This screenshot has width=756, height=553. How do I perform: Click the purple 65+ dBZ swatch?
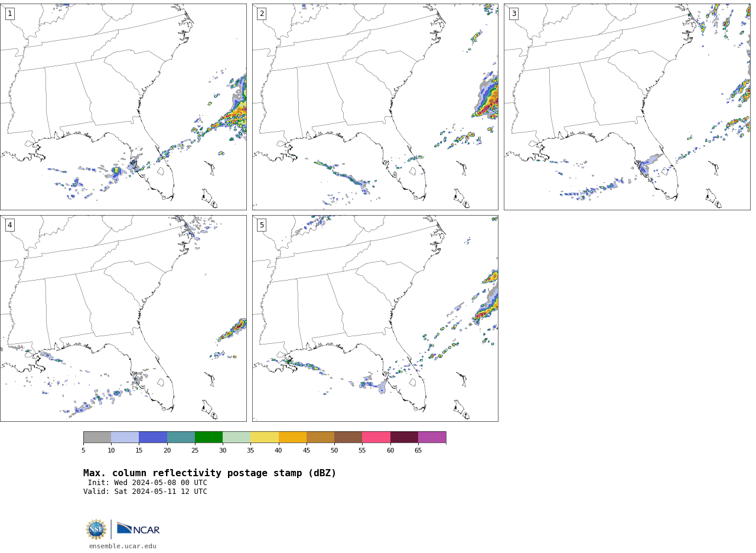pyautogui.click(x=432, y=437)
